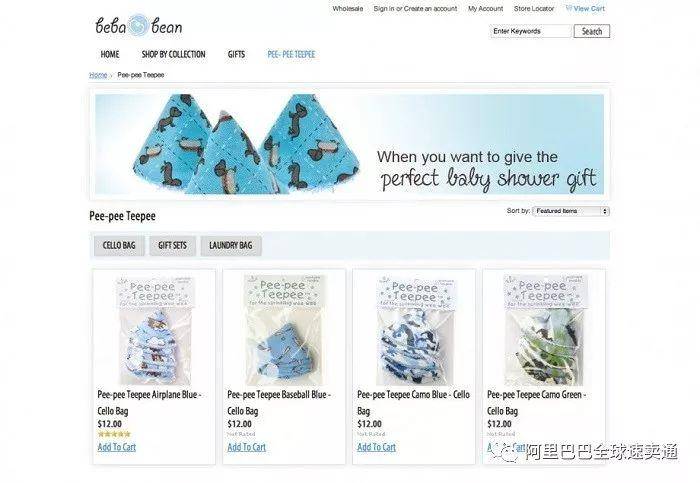
Task: Open the Shop By Collection menu
Action: 173,54
